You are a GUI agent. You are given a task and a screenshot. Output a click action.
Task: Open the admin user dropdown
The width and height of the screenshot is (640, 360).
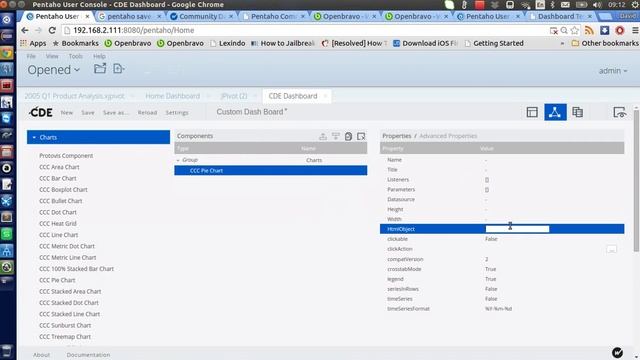(x=613, y=71)
